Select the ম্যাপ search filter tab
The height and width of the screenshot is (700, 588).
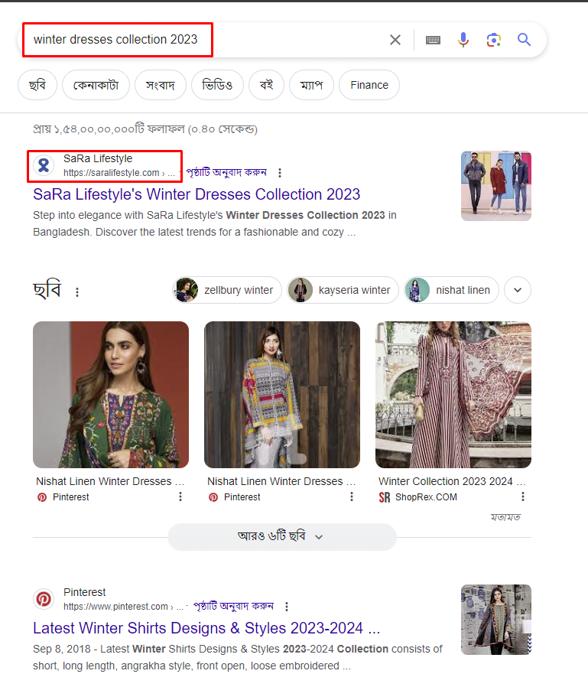(x=311, y=85)
